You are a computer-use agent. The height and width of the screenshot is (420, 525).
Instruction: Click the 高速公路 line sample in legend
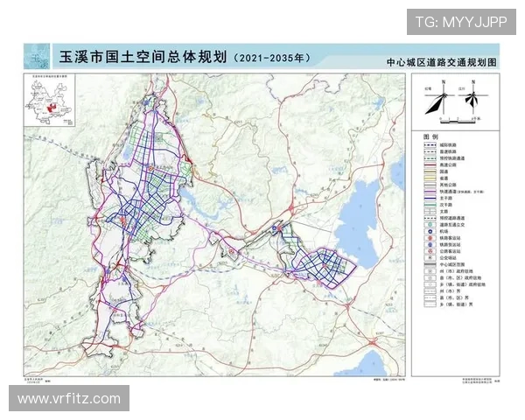click(x=428, y=165)
